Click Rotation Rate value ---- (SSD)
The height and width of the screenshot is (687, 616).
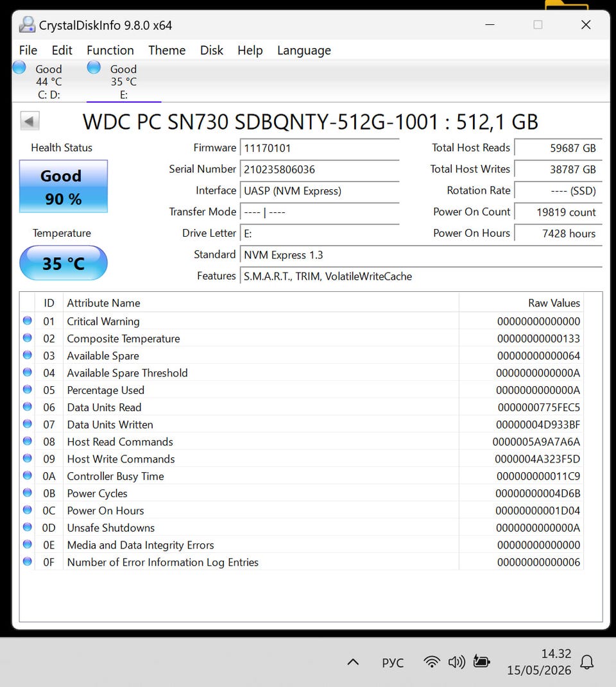point(558,191)
